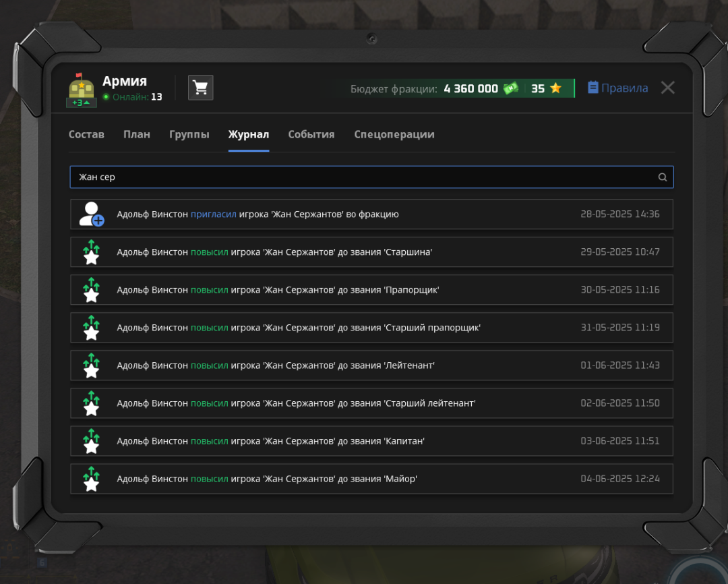This screenshot has height=584, width=728.
Task: Select the Группы tab
Action: coord(189,134)
